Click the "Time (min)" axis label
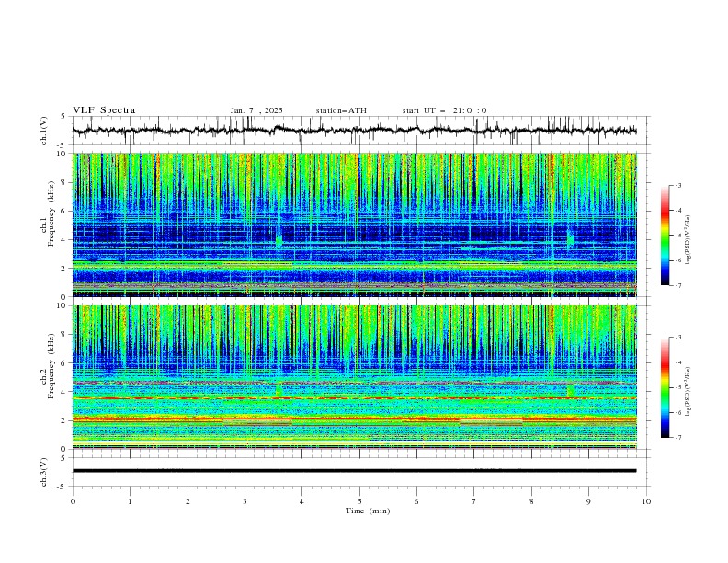 click(368, 511)
